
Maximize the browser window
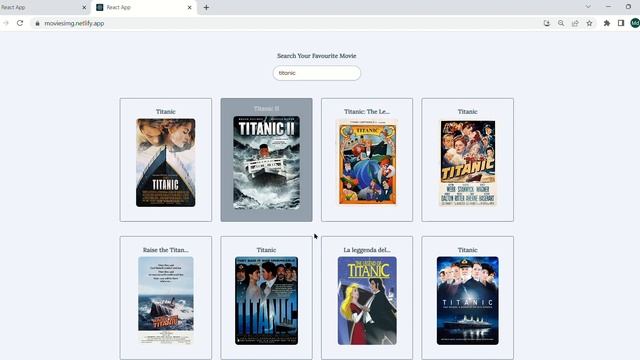tap(628, 7)
